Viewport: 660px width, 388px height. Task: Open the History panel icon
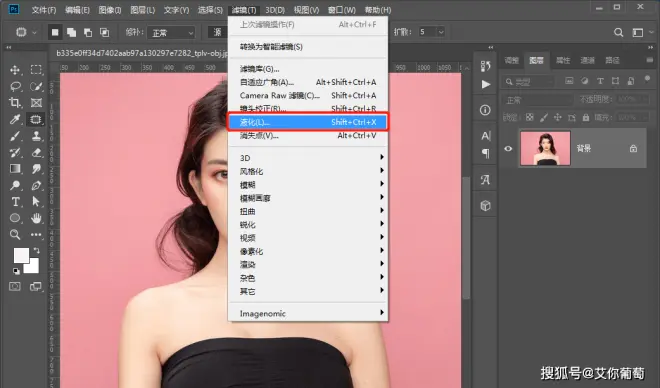(485, 66)
